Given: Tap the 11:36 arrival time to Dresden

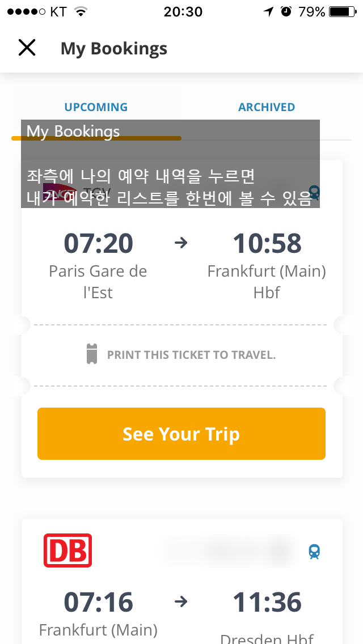Looking at the screenshot, I should click(267, 602).
